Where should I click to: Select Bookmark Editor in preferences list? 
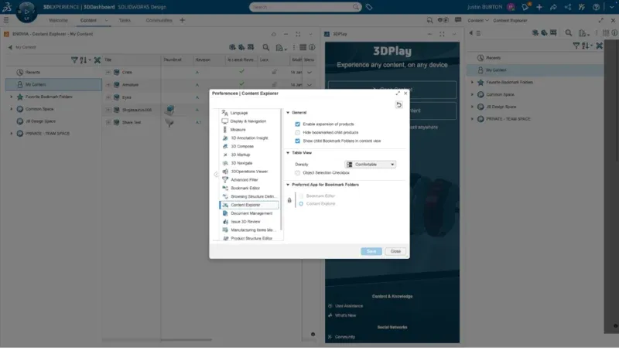245,188
